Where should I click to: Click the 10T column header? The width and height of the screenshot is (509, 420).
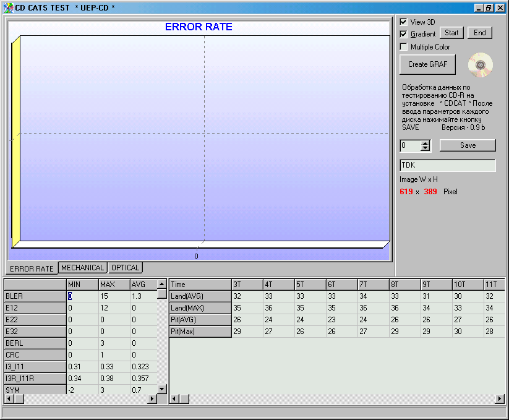tap(468, 285)
